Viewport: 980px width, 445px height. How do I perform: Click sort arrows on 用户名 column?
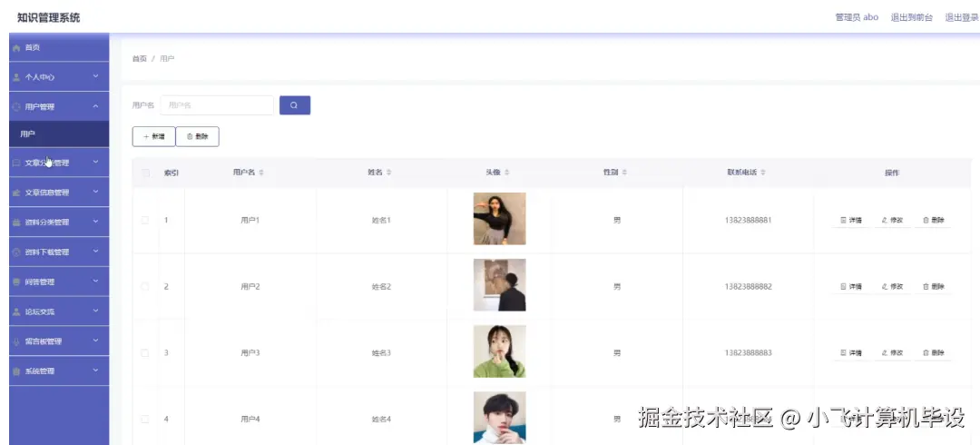pyautogui.click(x=261, y=173)
